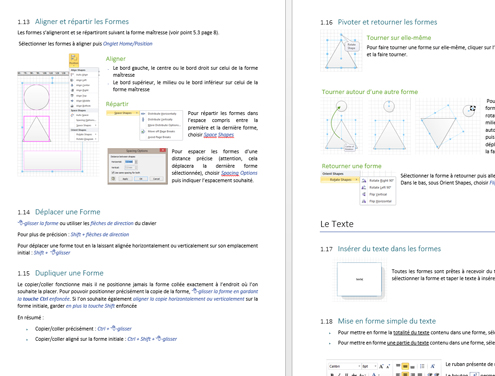Choose the Distribute Vertically icon
This screenshot has width=495, height=376.
143,119
